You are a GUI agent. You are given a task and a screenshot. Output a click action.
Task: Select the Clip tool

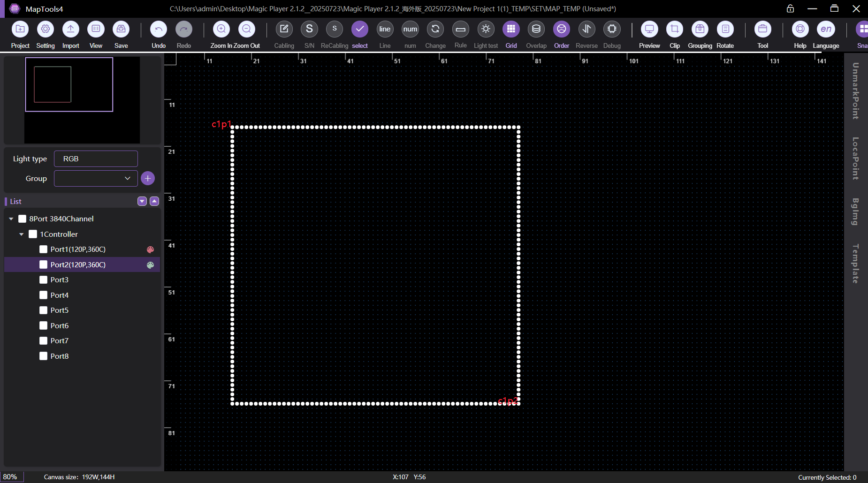pos(675,29)
